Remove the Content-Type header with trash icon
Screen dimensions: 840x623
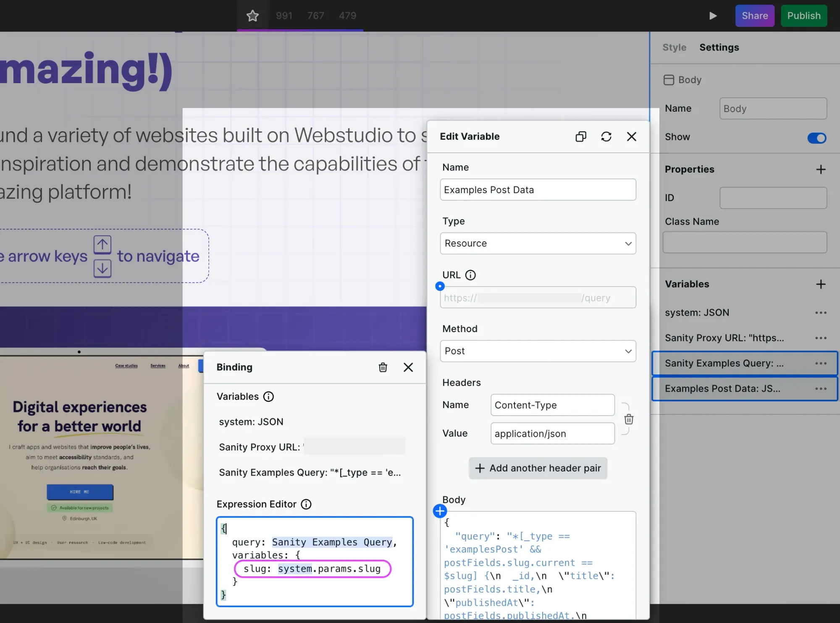click(629, 419)
